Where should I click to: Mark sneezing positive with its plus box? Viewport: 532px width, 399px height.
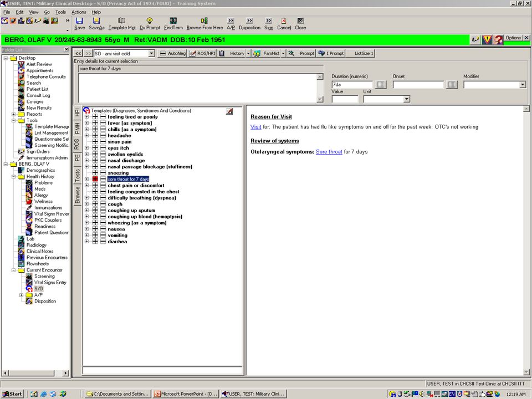coord(95,173)
